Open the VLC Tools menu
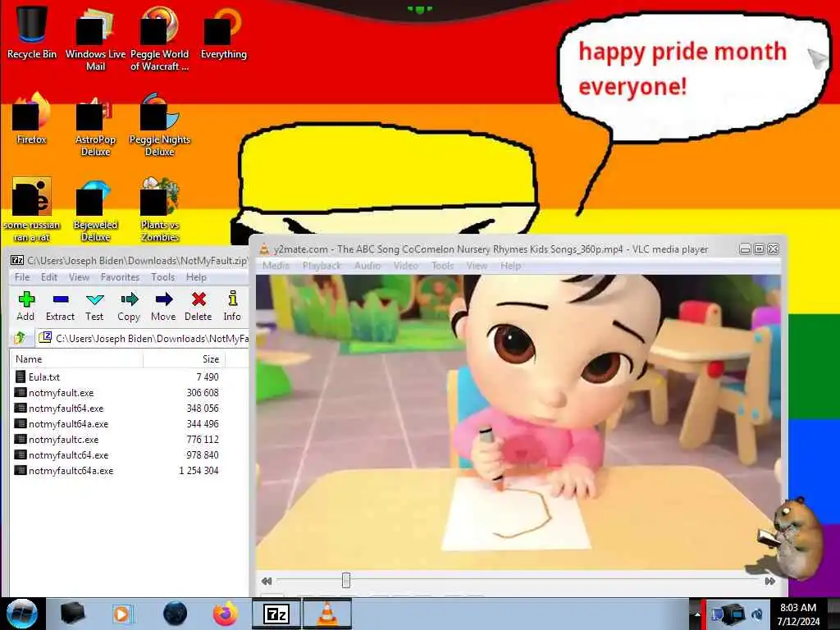Image resolution: width=840 pixels, height=630 pixels. [x=442, y=265]
